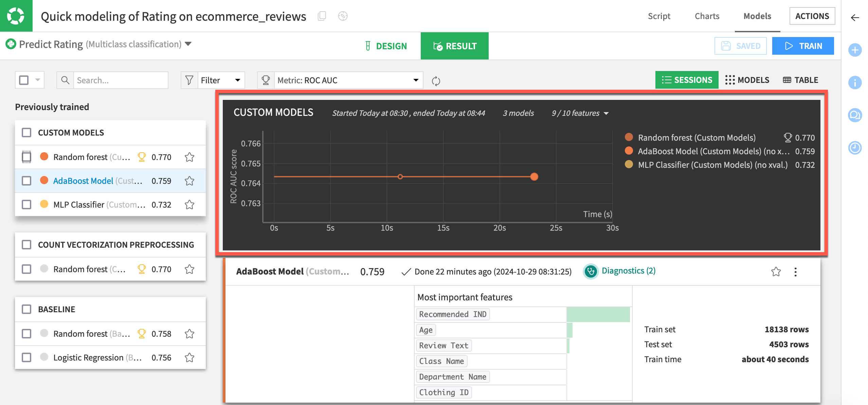Image resolution: width=868 pixels, height=405 pixels.
Task: Expand the Predict Rating task dropdown
Action: tap(189, 44)
